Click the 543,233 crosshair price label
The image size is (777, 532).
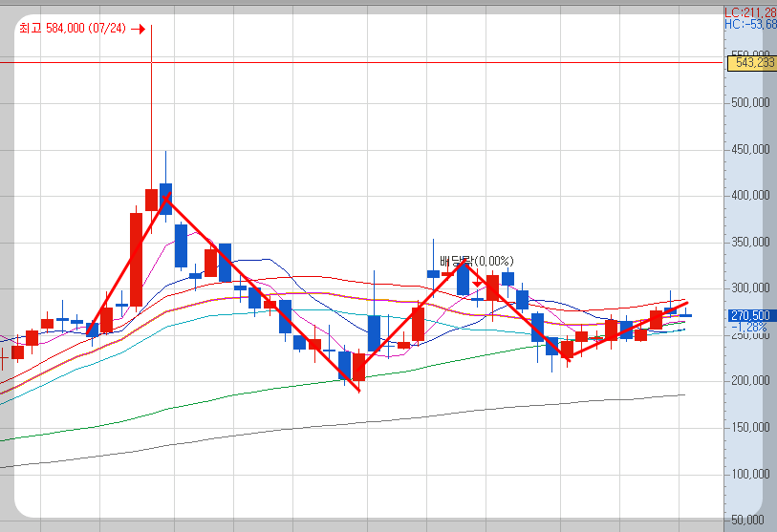(752, 63)
